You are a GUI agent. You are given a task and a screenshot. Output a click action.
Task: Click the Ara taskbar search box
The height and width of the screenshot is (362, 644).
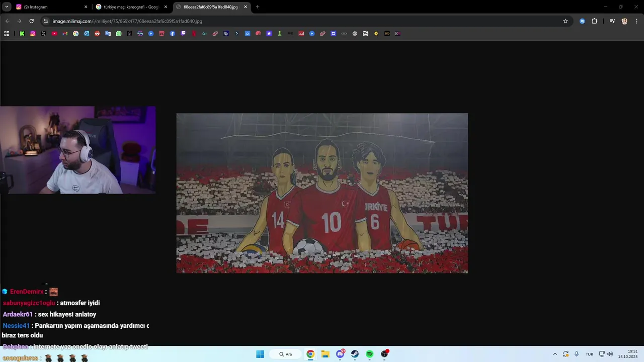coord(285,354)
